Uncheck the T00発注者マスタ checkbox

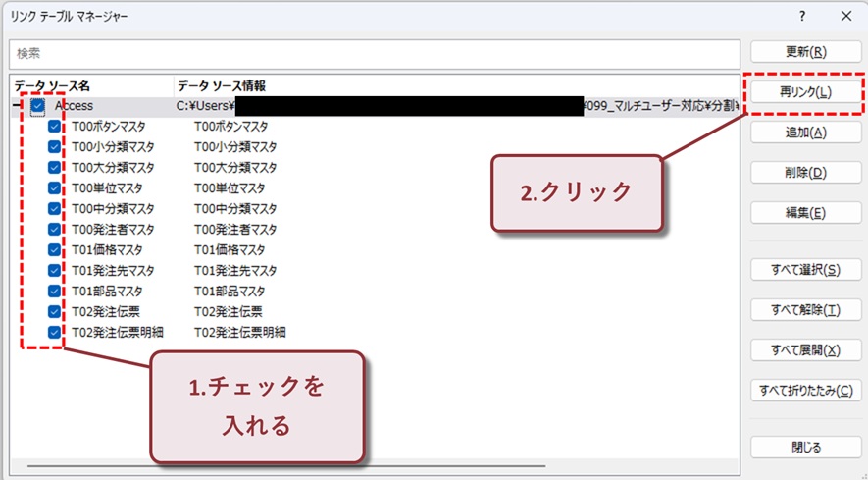[x=54, y=229]
